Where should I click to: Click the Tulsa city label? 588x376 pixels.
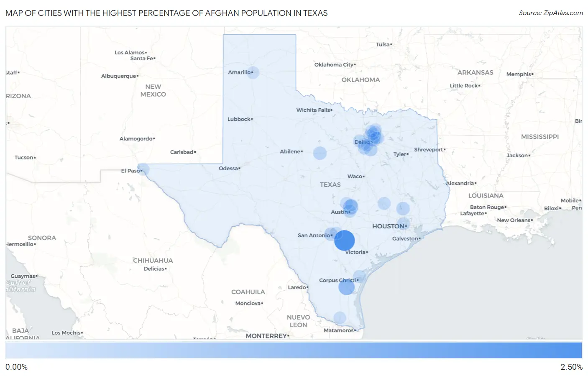click(383, 44)
